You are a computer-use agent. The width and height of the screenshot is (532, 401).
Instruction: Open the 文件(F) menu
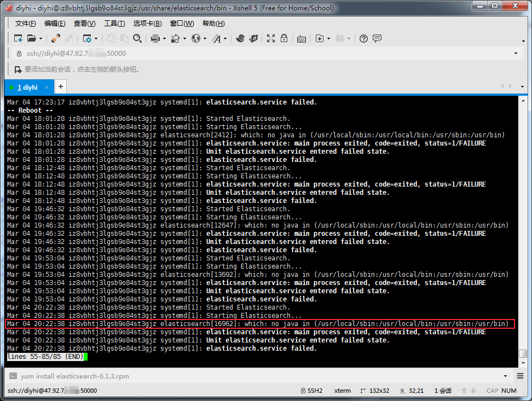[x=25, y=24]
